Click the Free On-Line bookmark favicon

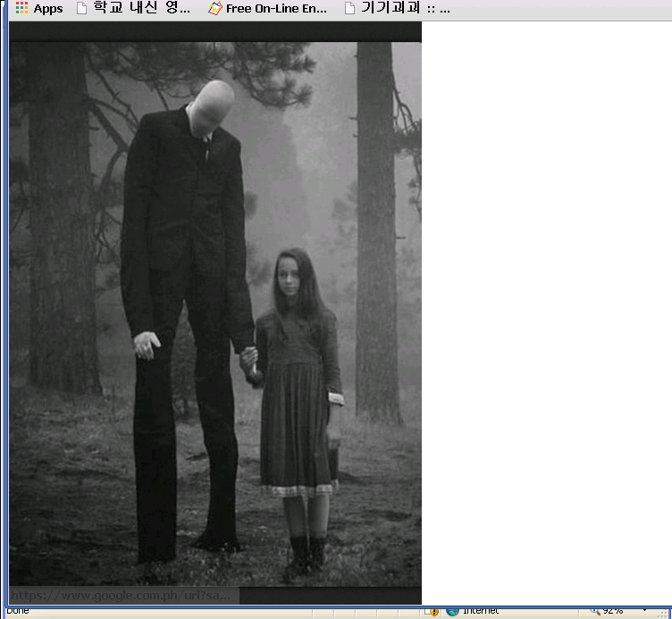pos(215,8)
